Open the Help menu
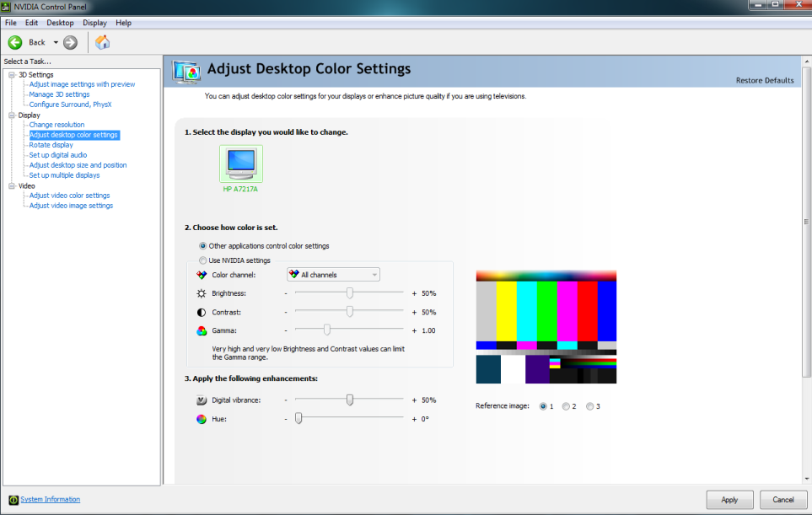 (123, 23)
